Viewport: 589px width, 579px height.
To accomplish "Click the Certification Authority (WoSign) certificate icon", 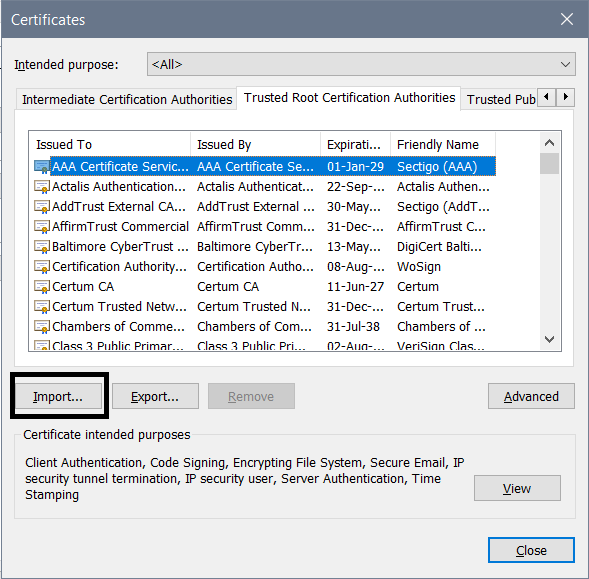I will pyautogui.click(x=42, y=266).
